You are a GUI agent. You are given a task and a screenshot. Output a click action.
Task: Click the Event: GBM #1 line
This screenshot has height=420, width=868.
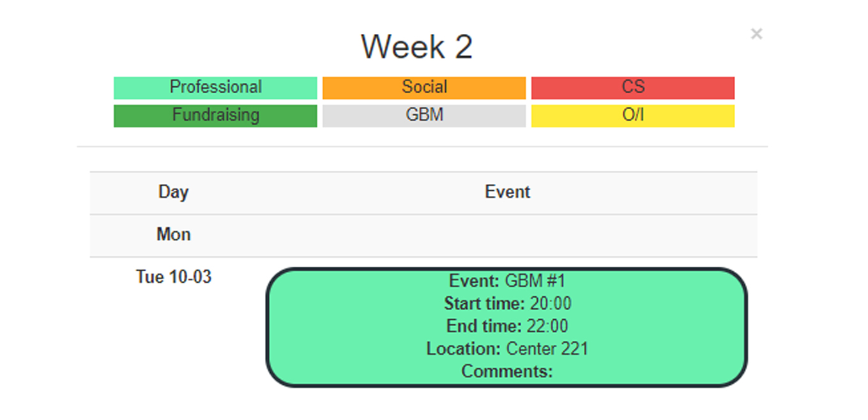(507, 281)
